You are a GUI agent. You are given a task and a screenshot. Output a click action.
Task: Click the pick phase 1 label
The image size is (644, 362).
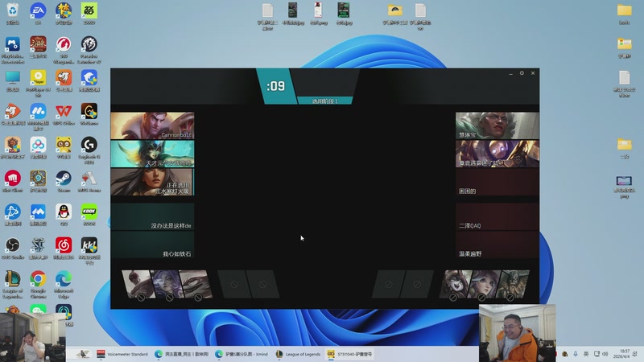pos(324,101)
